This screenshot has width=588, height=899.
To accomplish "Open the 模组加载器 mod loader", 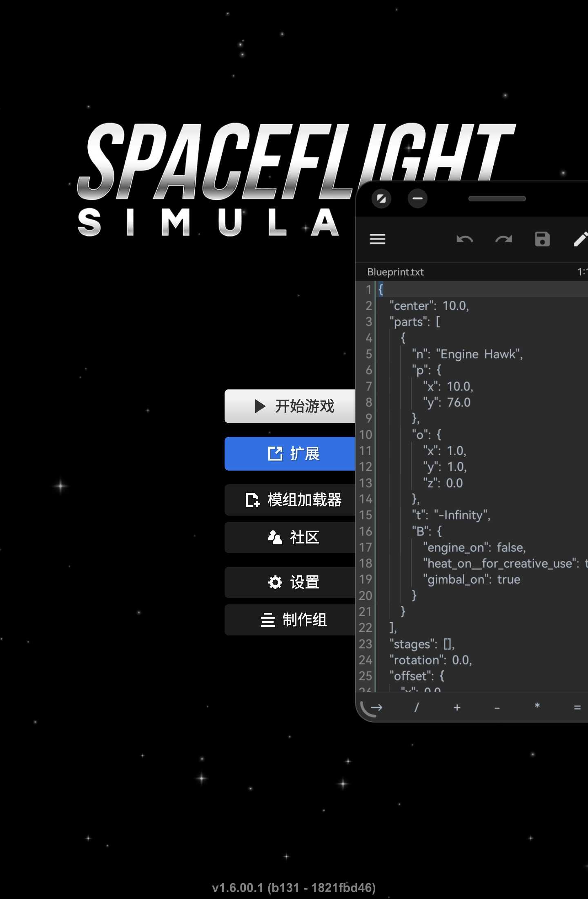I will click(290, 500).
